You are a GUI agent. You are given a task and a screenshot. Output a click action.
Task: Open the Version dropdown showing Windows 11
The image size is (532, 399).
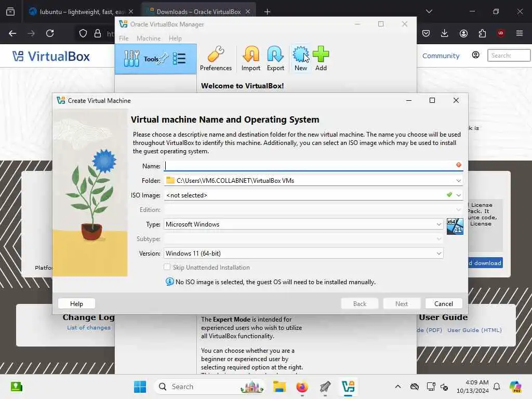tap(303, 254)
